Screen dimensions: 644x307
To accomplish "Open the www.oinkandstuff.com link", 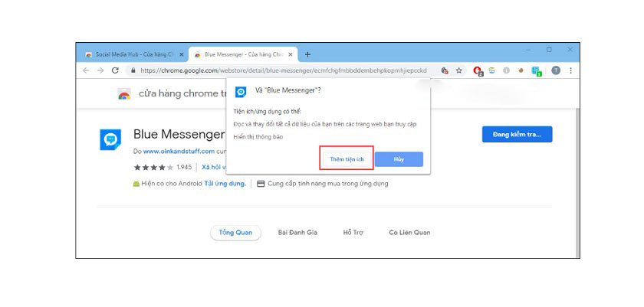I will [x=179, y=152].
